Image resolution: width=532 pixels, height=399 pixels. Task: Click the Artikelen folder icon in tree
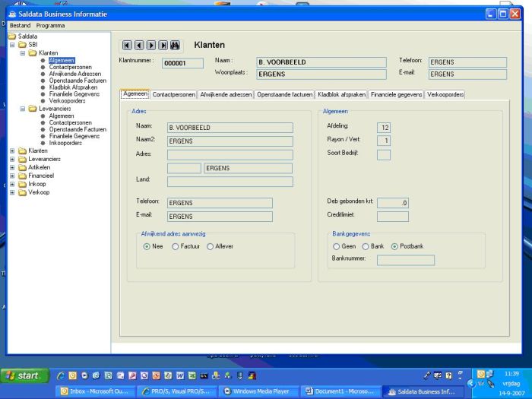click(x=22, y=167)
